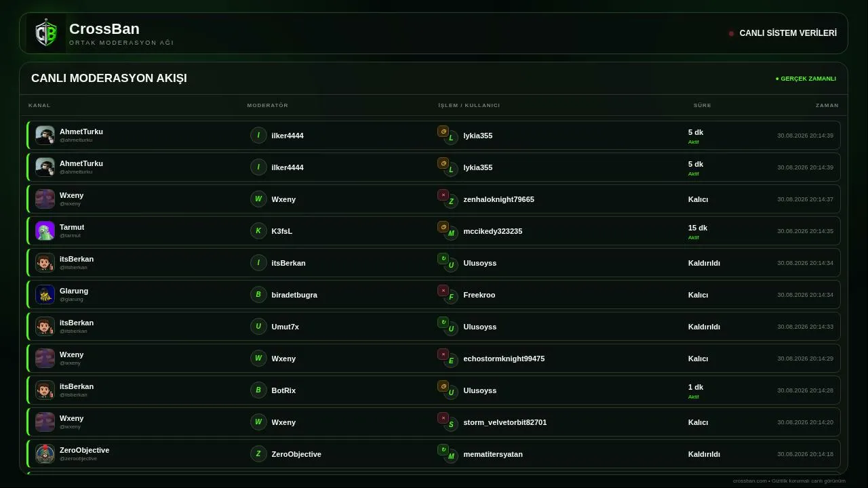Click crossban.com footer link
868x488 pixels.
(x=749, y=481)
